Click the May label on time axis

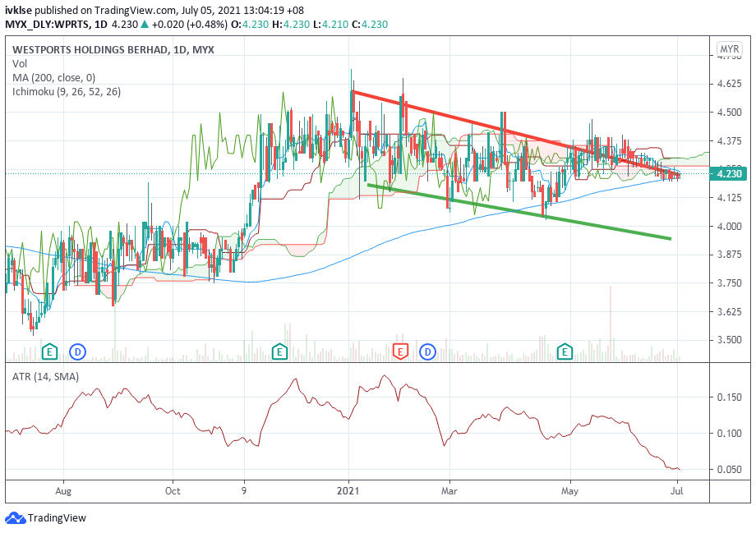coord(570,491)
